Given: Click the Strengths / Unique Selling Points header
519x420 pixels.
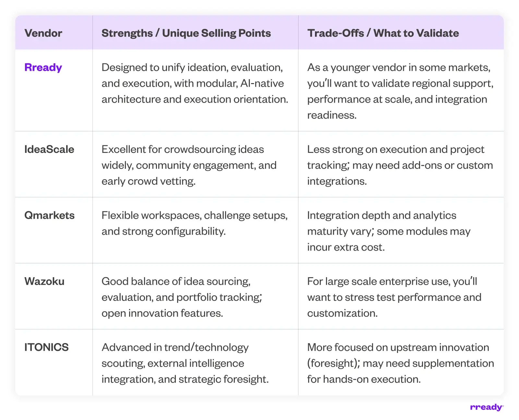Looking at the screenshot, I should [186, 33].
